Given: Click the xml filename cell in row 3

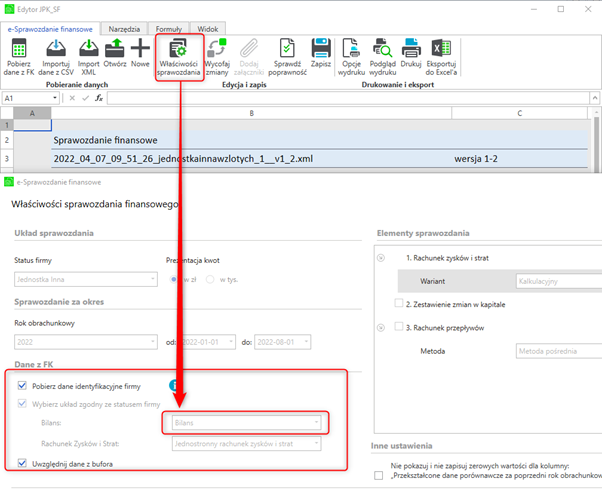Looking at the screenshot, I should [x=251, y=159].
